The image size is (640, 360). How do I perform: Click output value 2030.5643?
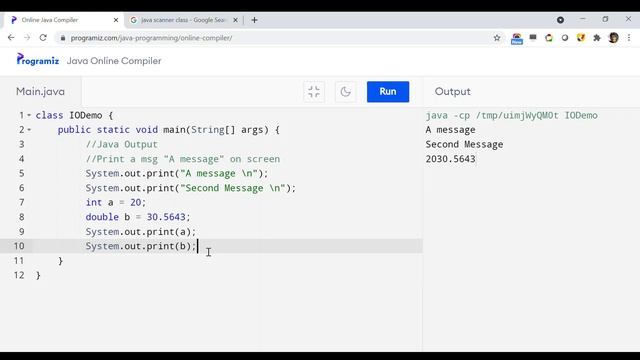tap(451, 159)
